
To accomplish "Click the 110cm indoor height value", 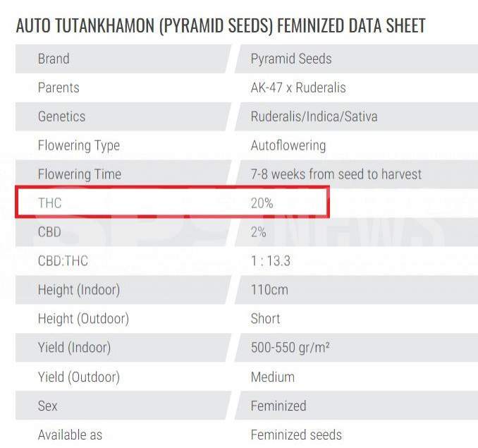I will (x=269, y=290).
